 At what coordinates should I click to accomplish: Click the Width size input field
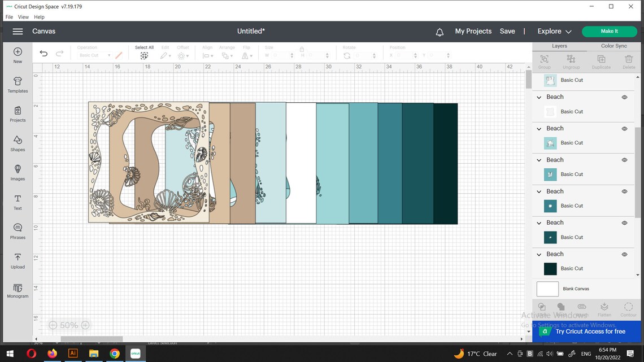click(282, 55)
